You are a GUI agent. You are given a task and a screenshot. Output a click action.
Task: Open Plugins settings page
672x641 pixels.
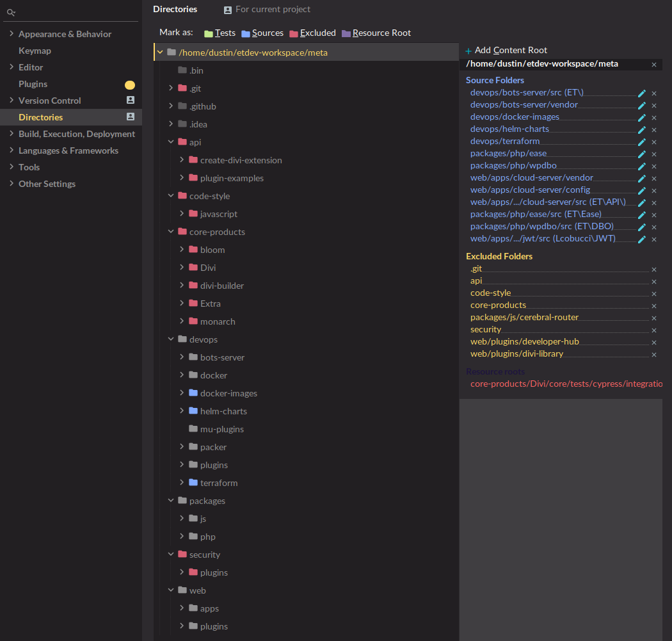[33, 84]
